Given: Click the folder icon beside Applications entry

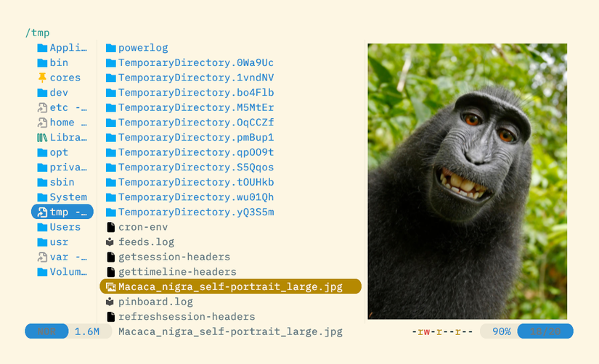Looking at the screenshot, I should (x=42, y=48).
